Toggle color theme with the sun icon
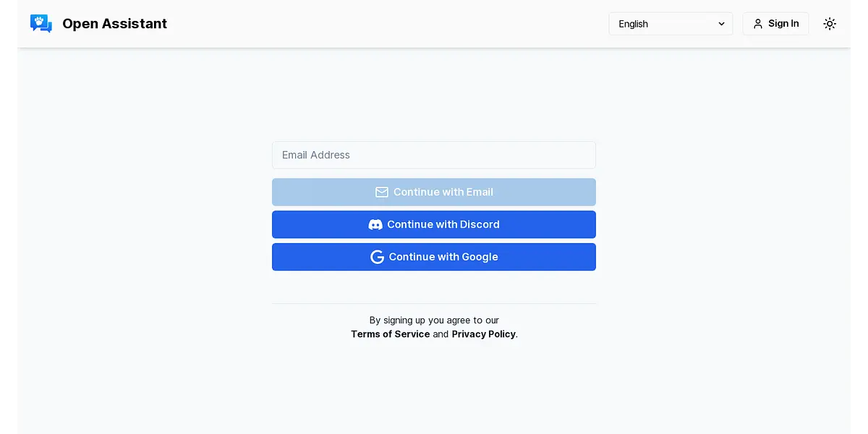Image resolution: width=868 pixels, height=434 pixels. click(x=830, y=24)
